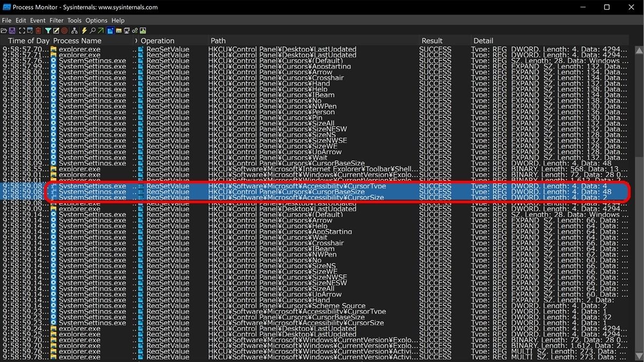
Task: Open the Event menu
Action: pos(38,20)
